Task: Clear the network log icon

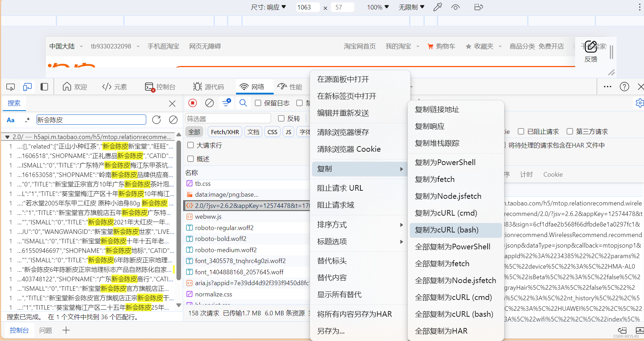Action: pyautogui.click(x=210, y=103)
